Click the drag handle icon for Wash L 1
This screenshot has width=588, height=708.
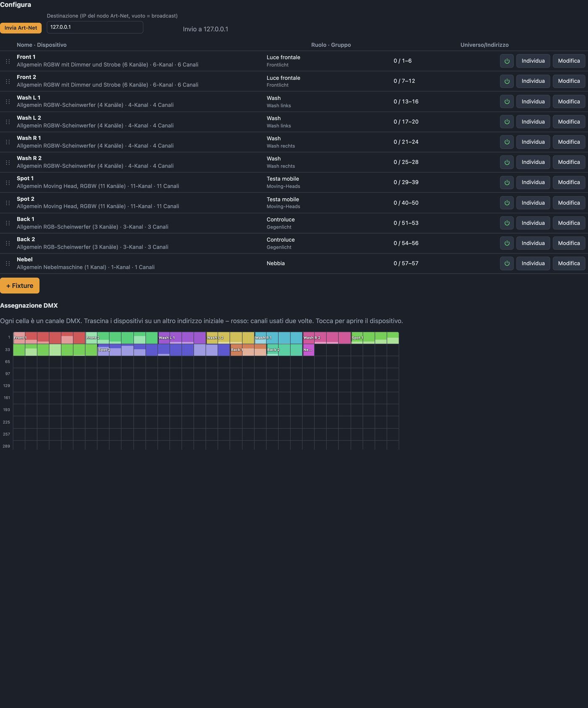pos(8,102)
